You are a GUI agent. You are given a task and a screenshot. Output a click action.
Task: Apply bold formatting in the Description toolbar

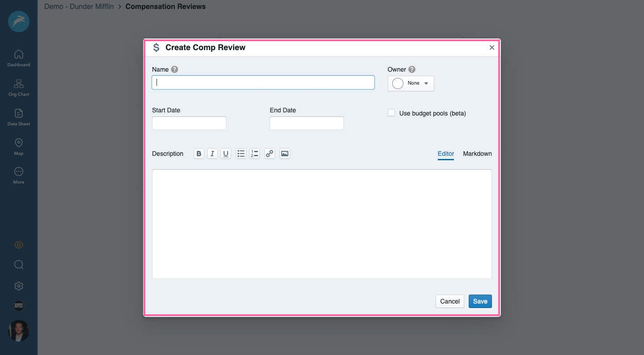click(199, 154)
